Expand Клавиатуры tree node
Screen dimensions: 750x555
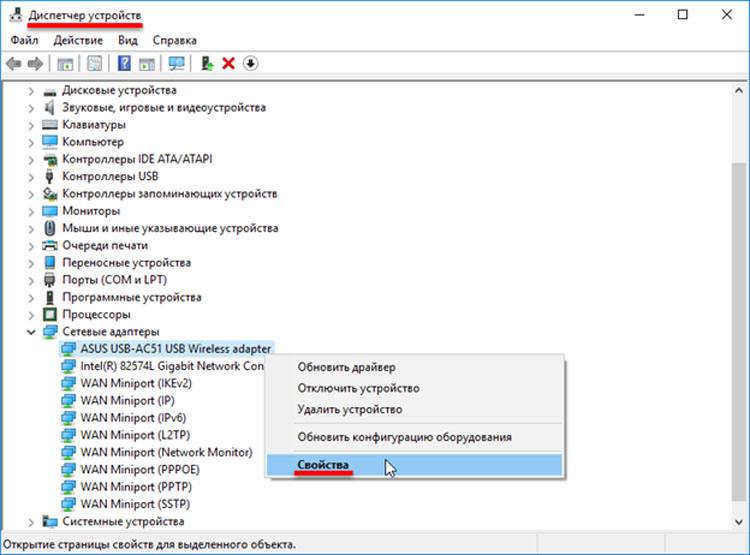pos(31,125)
